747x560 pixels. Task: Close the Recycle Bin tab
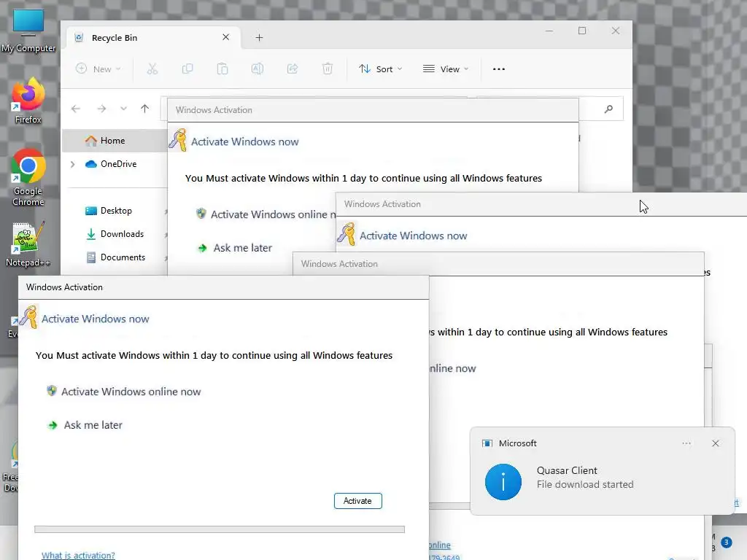[x=226, y=37]
